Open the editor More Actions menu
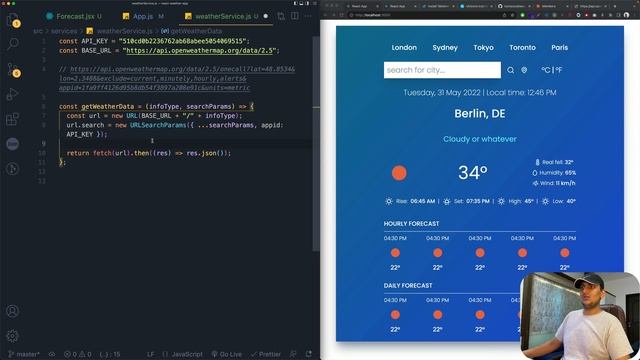The width and height of the screenshot is (640, 360). point(308,16)
